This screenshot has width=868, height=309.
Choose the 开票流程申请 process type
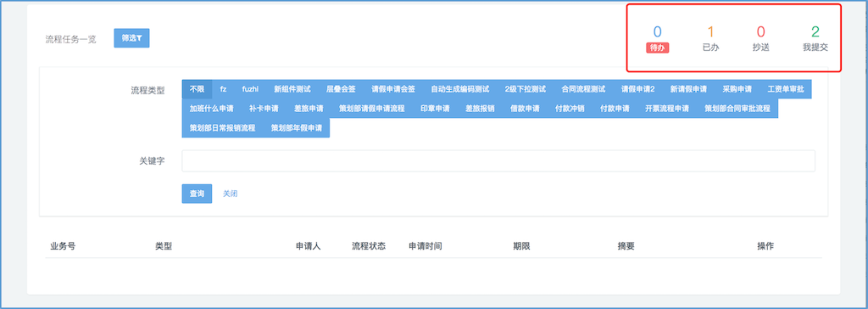pos(667,109)
